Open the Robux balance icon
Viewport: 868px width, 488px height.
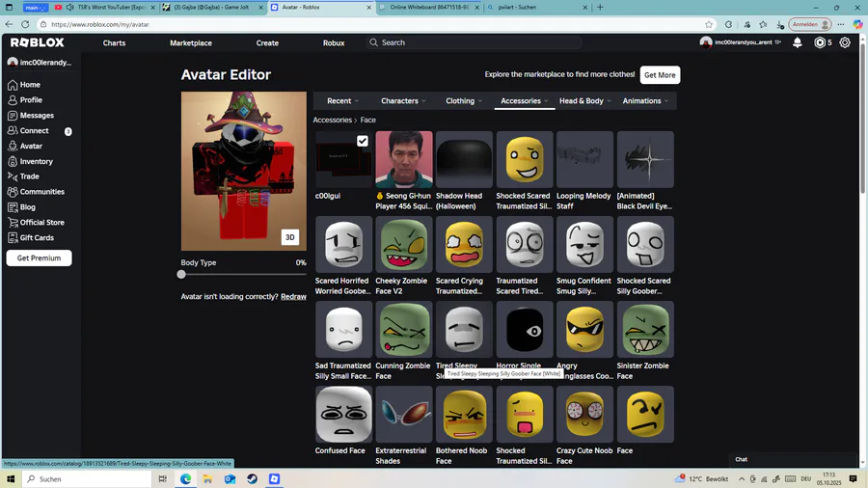pyautogui.click(x=820, y=42)
